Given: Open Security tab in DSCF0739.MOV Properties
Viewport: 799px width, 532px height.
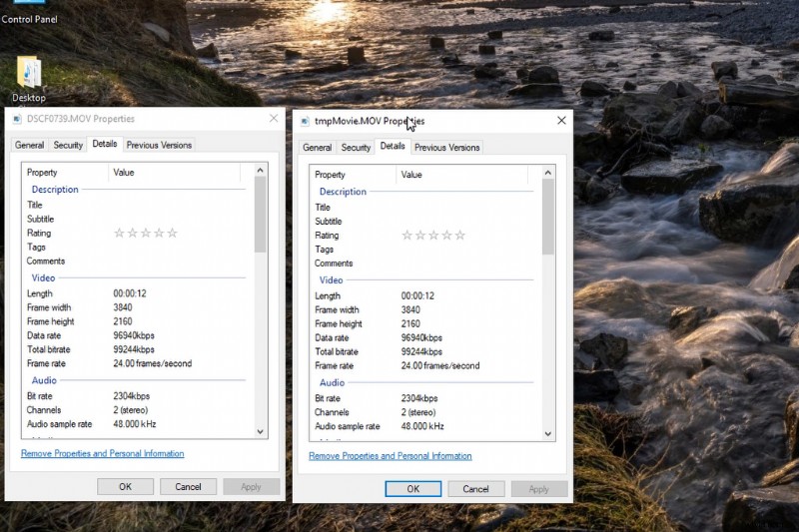Looking at the screenshot, I should (68, 145).
